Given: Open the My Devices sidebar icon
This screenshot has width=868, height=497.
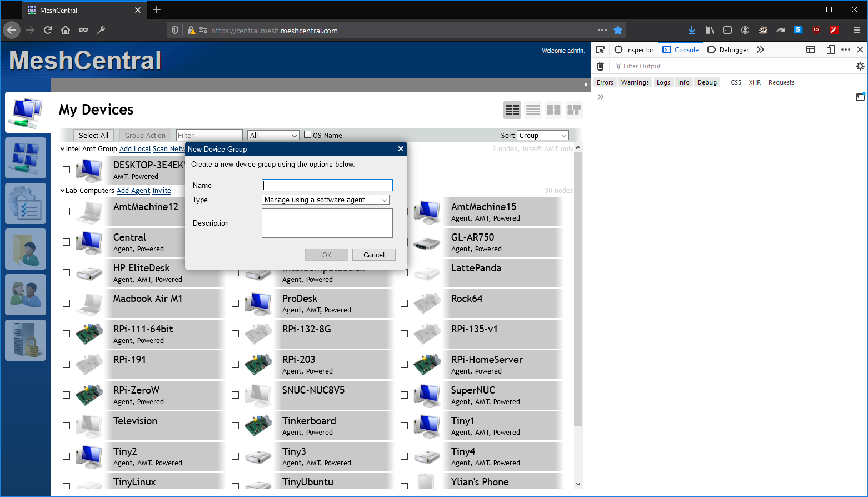Looking at the screenshot, I should click(x=26, y=112).
